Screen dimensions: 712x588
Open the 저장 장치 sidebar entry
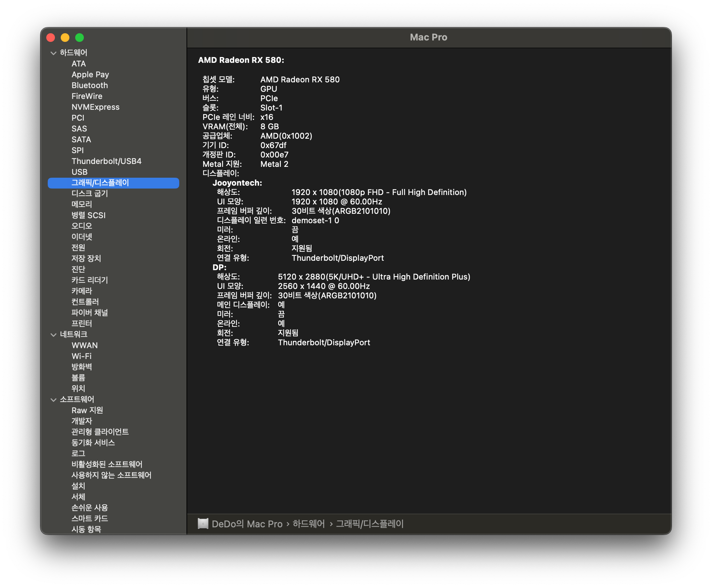86,259
